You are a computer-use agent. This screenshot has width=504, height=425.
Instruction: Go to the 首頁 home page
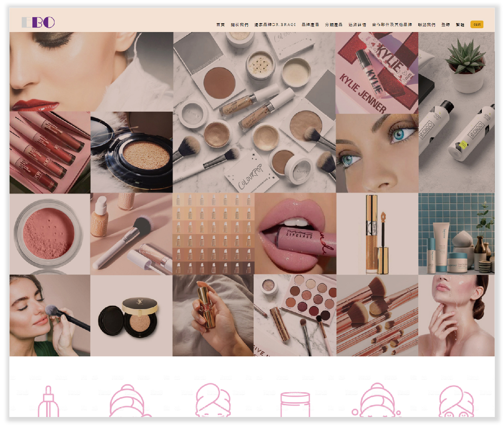coord(220,25)
